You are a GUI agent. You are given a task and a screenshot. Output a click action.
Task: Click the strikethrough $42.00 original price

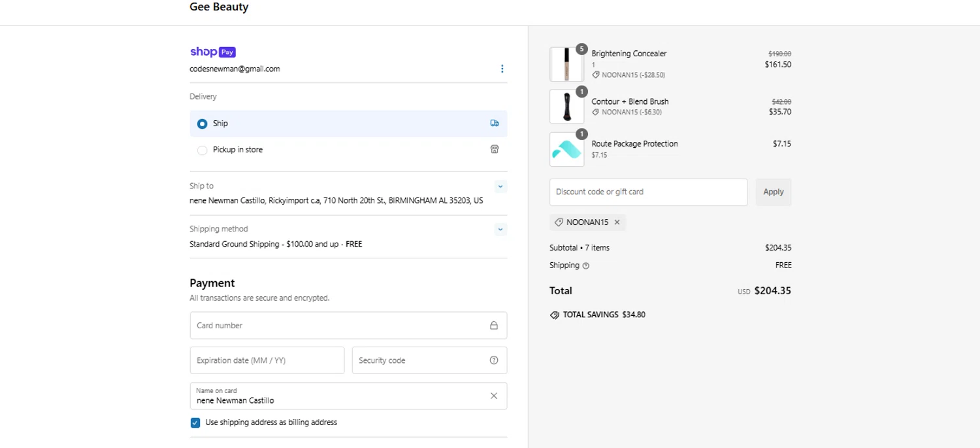pyautogui.click(x=781, y=102)
